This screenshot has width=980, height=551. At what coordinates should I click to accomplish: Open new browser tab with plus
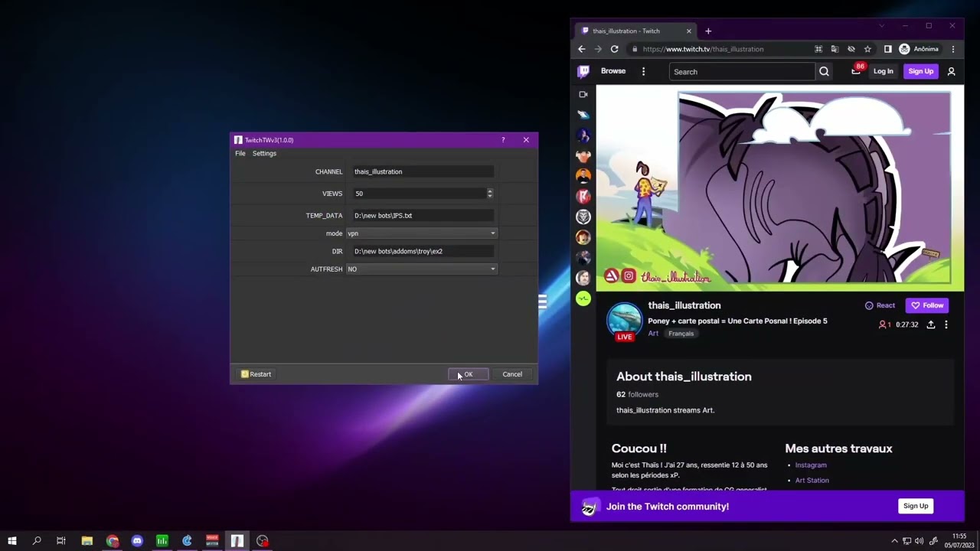pyautogui.click(x=708, y=31)
